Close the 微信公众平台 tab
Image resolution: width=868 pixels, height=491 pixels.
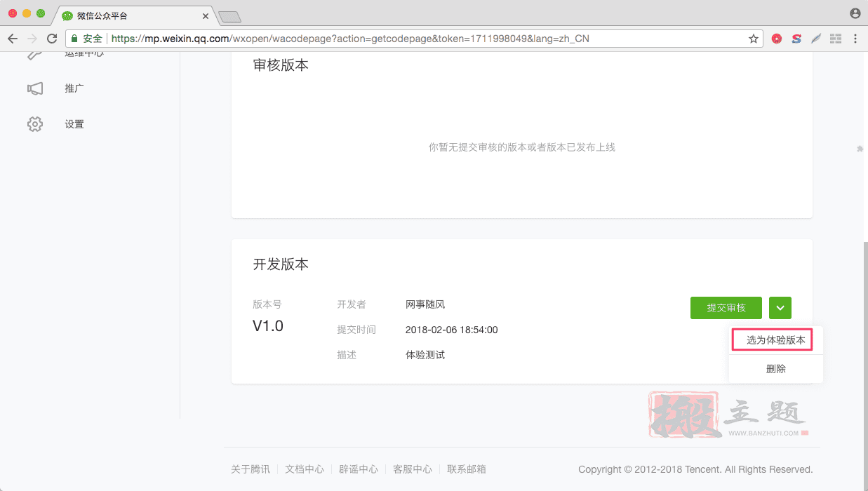206,15
